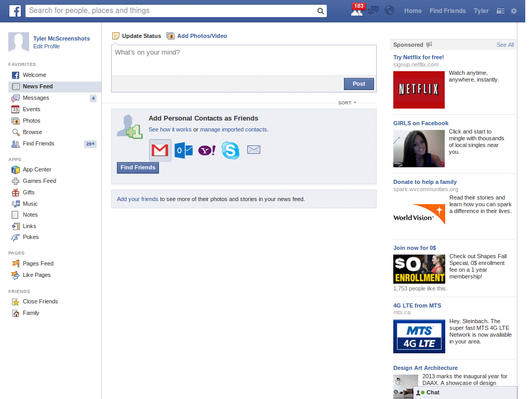Click the What's on your mind box

point(244,60)
